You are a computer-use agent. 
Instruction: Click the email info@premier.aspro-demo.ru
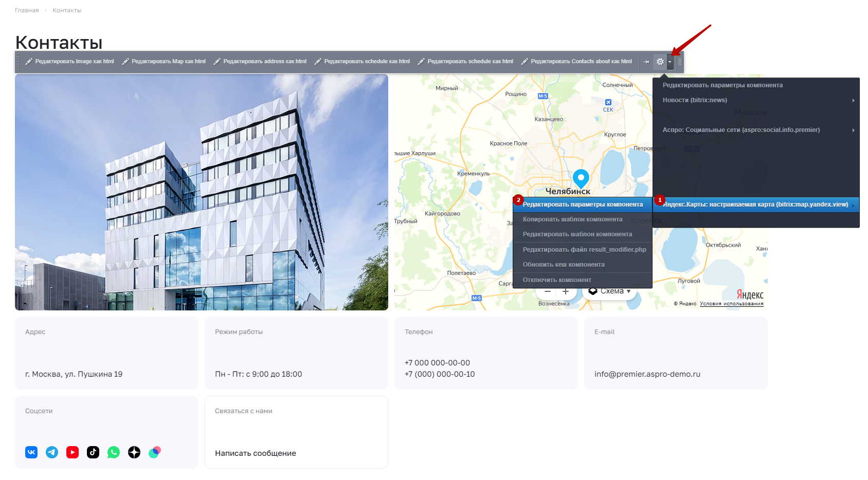pos(647,374)
